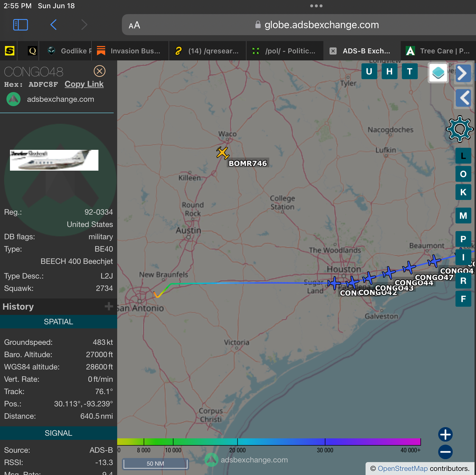Select the CONGO47 aircraft label
This screenshot has height=475, width=476.
click(x=434, y=277)
